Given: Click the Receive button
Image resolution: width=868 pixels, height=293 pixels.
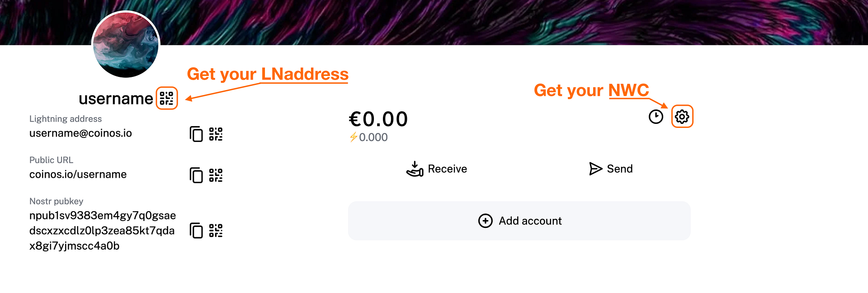Looking at the screenshot, I should [x=437, y=169].
